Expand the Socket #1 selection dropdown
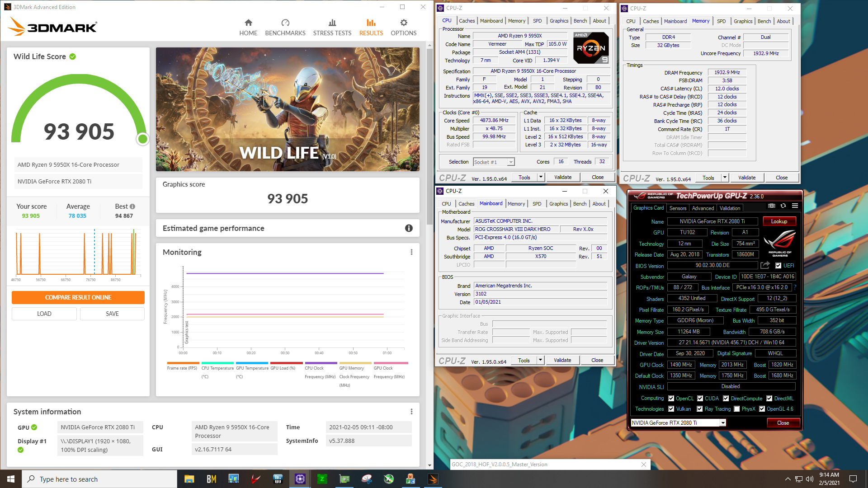This screenshot has height=488, width=868. (x=510, y=162)
